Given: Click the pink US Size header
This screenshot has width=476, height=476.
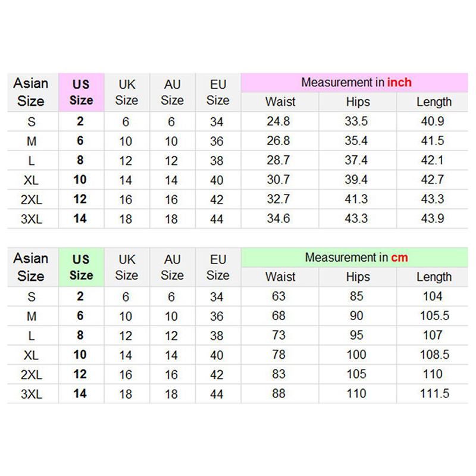Looking at the screenshot, I should coord(81,92).
